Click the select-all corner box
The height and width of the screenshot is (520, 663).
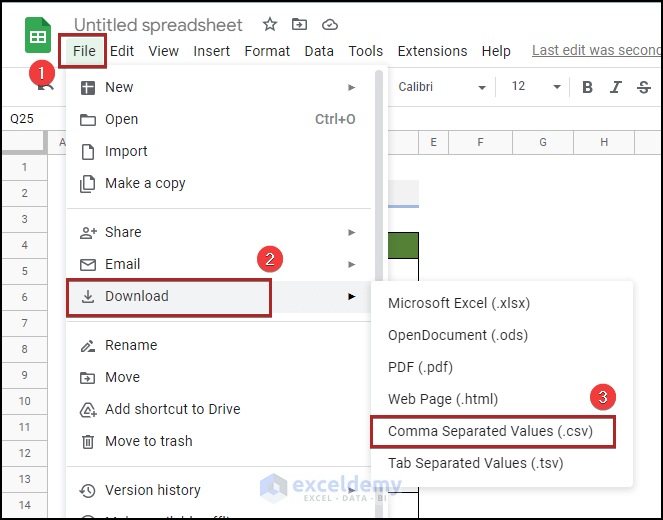click(25, 142)
